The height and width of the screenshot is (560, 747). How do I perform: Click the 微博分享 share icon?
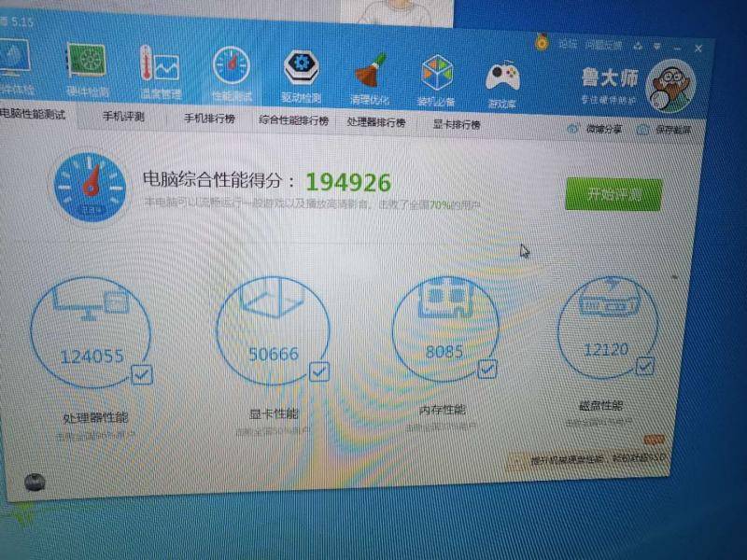[572, 129]
